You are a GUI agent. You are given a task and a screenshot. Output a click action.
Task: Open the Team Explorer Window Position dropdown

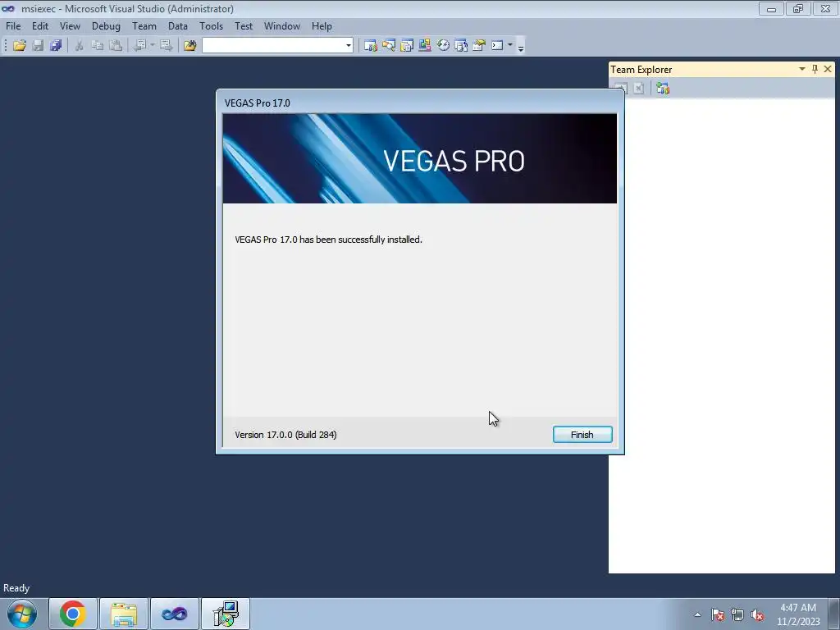802,69
